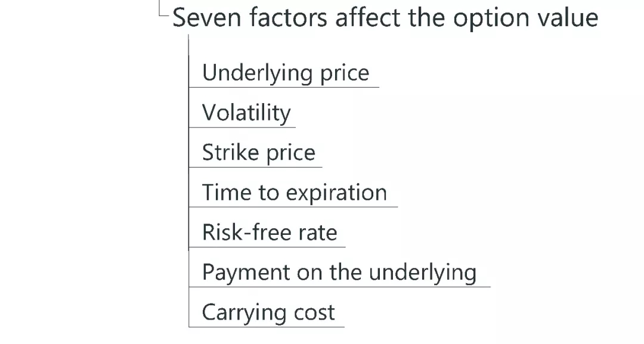Select 'Payment on the underlying' node

339,272
